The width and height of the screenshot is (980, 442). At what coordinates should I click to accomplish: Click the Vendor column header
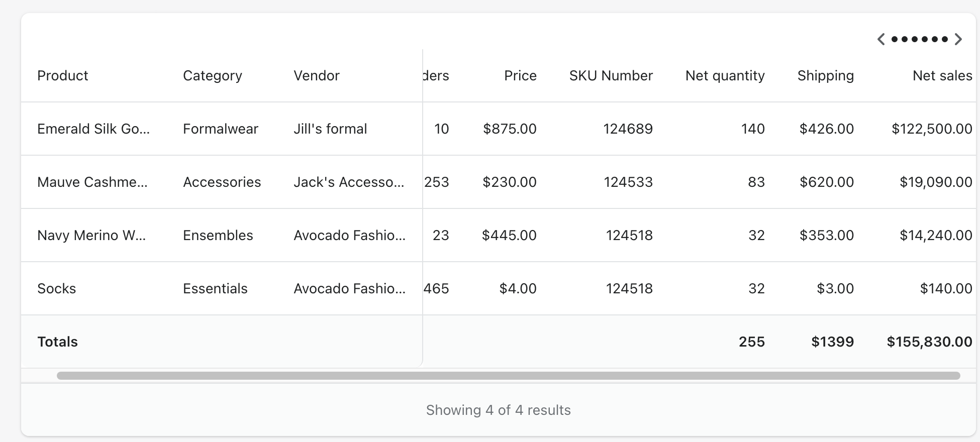[x=317, y=76]
